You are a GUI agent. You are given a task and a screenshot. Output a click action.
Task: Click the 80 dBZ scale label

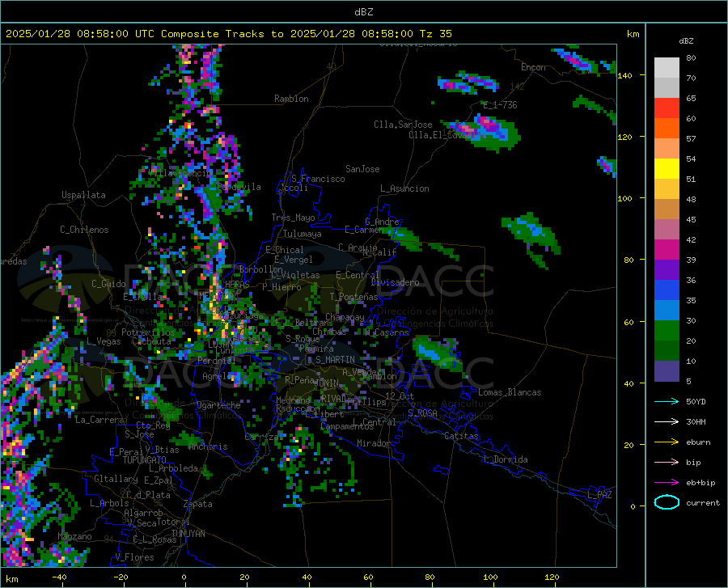691,58
